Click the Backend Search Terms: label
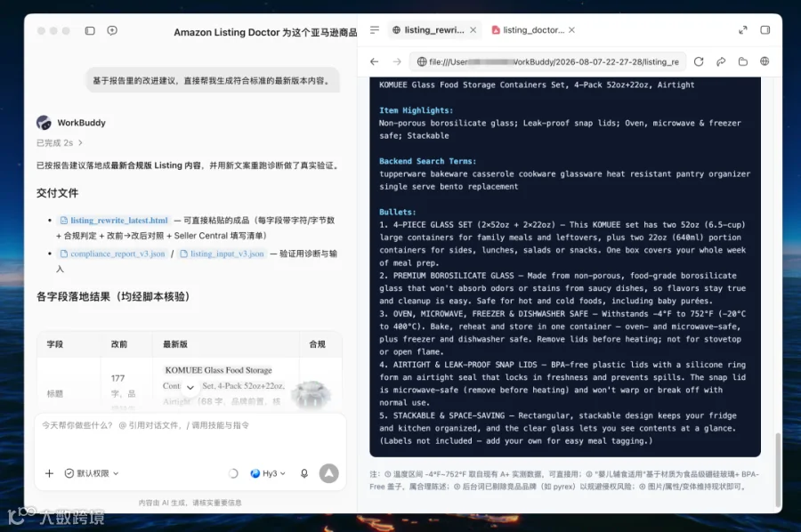Image resolution: width=801 pixels, height=532 pixels. [427, 161]
